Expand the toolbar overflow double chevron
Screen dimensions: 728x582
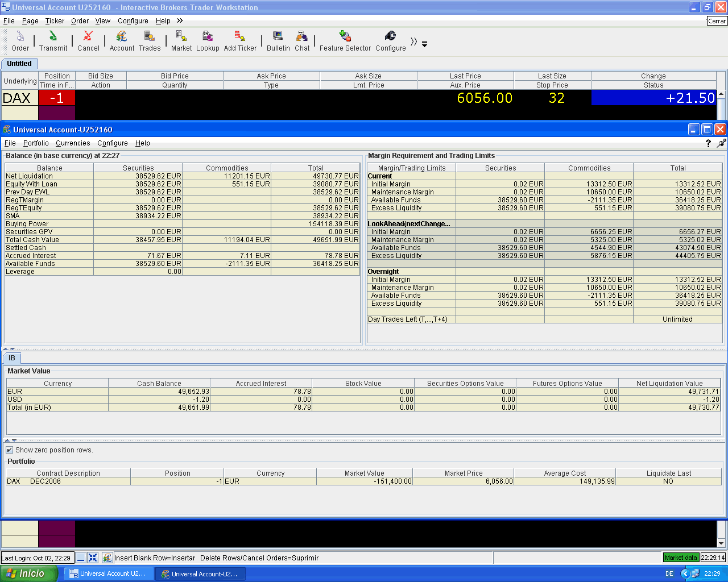click(x=413, y=41)
